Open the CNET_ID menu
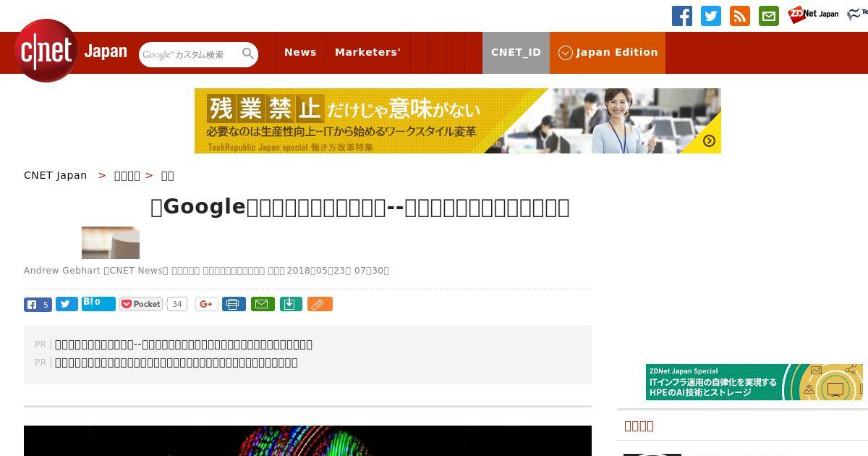This screenshot has width=868, height=456. (516, 52)
